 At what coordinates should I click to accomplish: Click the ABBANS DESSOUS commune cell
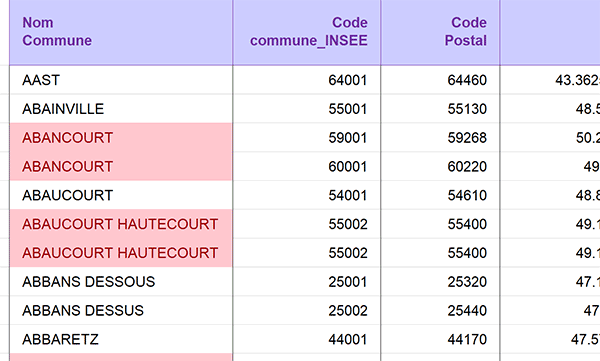pyautogui.click(x=121, y=282)
